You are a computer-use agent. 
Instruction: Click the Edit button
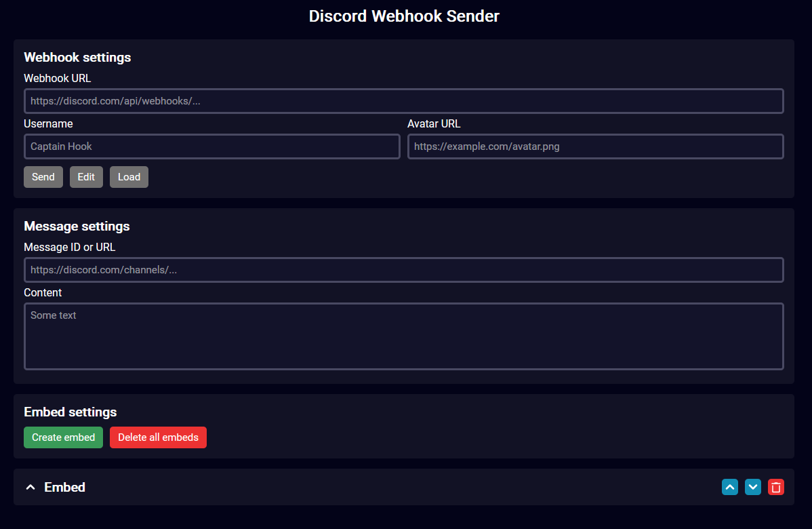pos(86,177)
